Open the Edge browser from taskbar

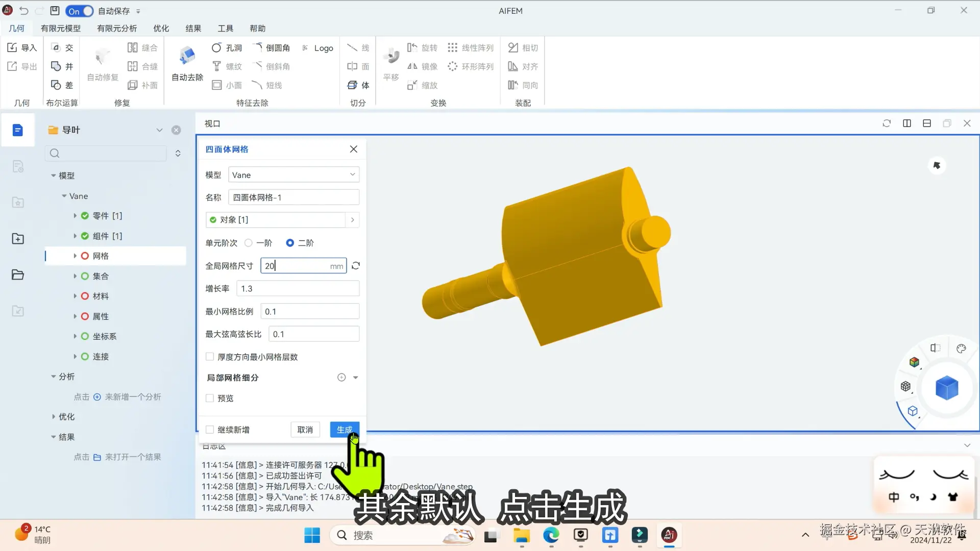tap(551, 535)
